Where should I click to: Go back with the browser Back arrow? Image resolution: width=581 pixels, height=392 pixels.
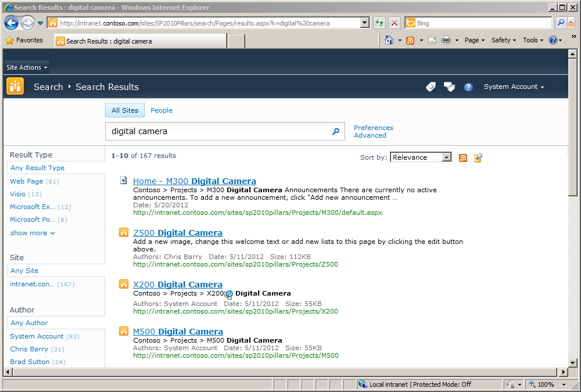tap(11, 23)
